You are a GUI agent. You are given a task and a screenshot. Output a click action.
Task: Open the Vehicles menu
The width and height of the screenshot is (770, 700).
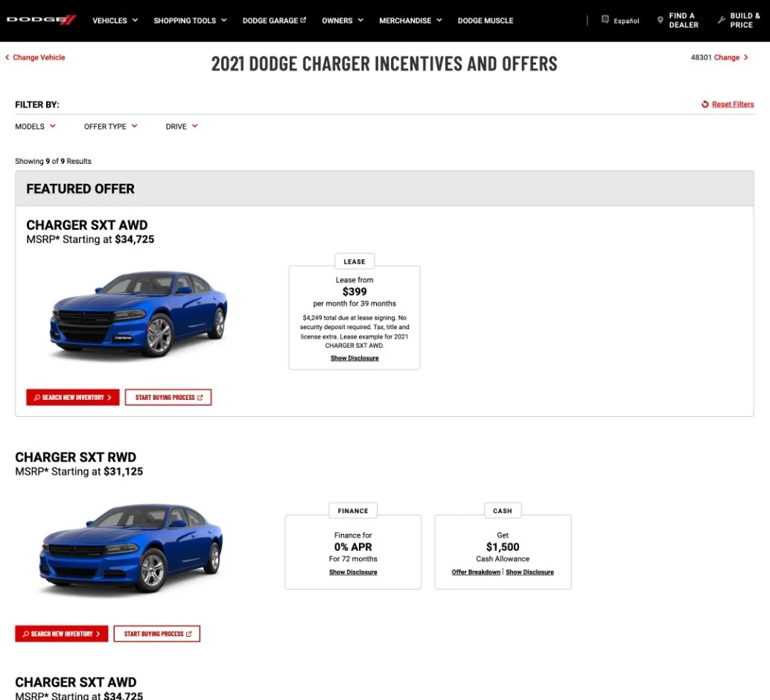(115, 21)
